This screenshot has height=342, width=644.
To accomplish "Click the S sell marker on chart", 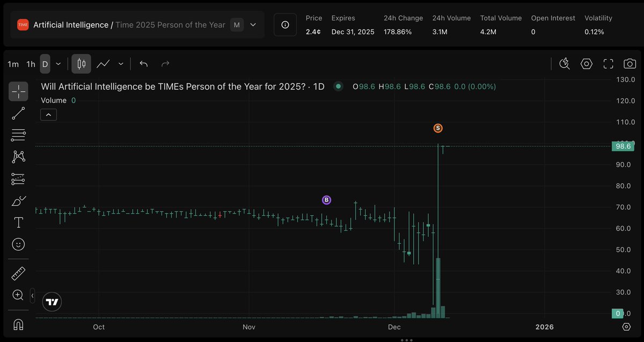I will [x=438, y=128].
